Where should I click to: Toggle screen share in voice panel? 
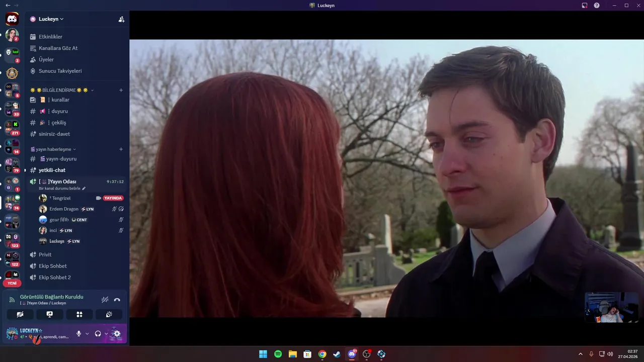tap(50, 314)
